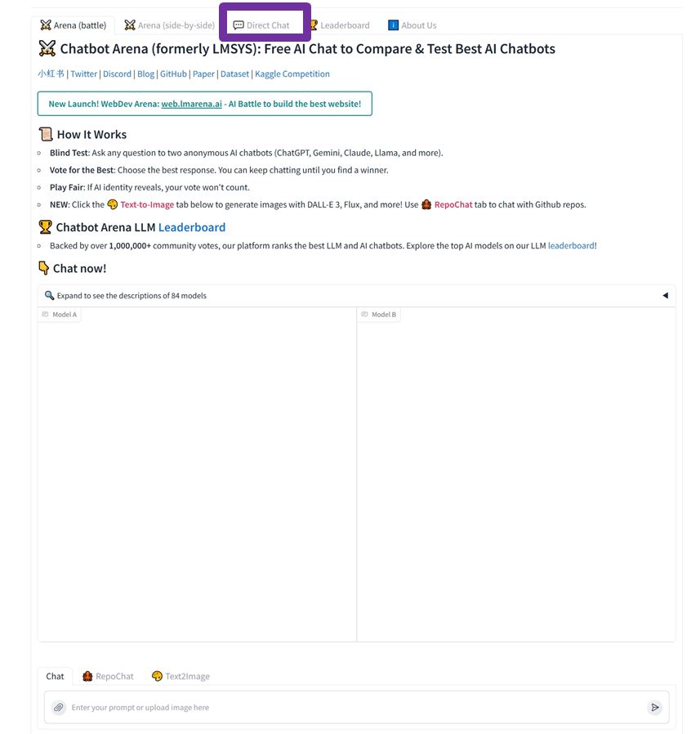Open the Kaggle Competition link
The width and height of the screenshot is (700, 734).
point(292,74)
